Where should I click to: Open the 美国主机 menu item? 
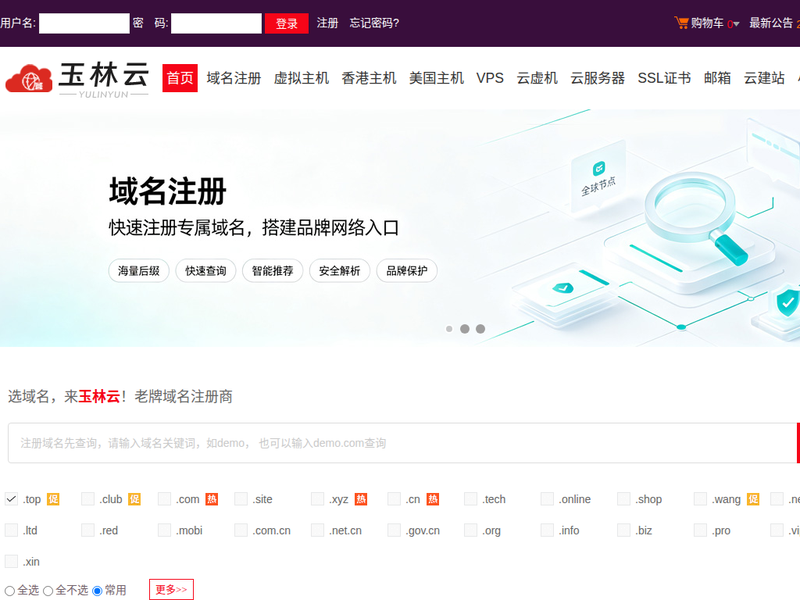click(436, 78)
